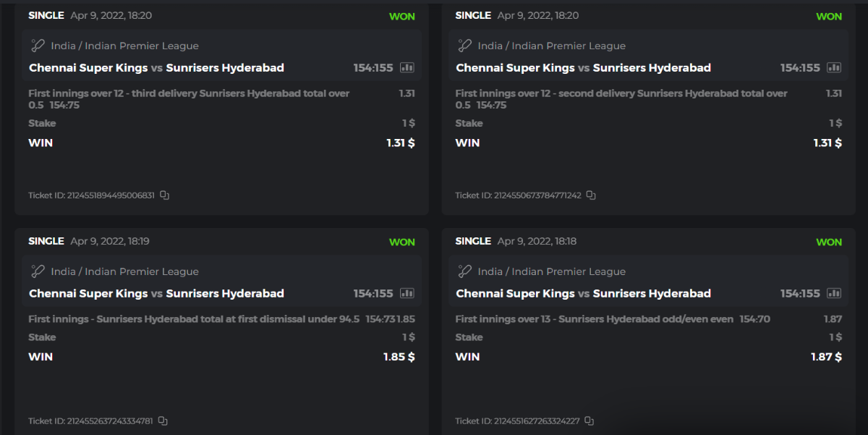Copy ticket ID ending in 1242
Screen dimensions: 868x435
(x=591, y=195)
